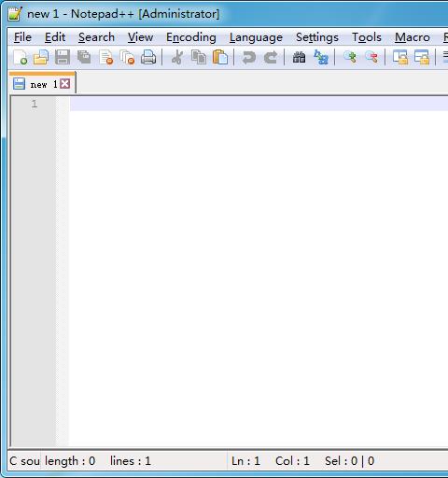Click the Find binoculars icon
Image resolution: width=448 pixels, height=478 pixels.
pos(299,57)
